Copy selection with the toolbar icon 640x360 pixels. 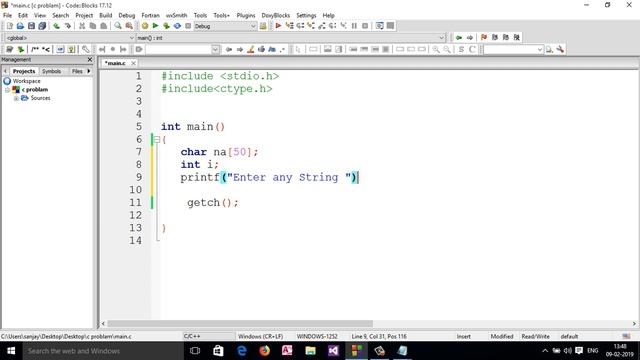click(x=93, y=26)
